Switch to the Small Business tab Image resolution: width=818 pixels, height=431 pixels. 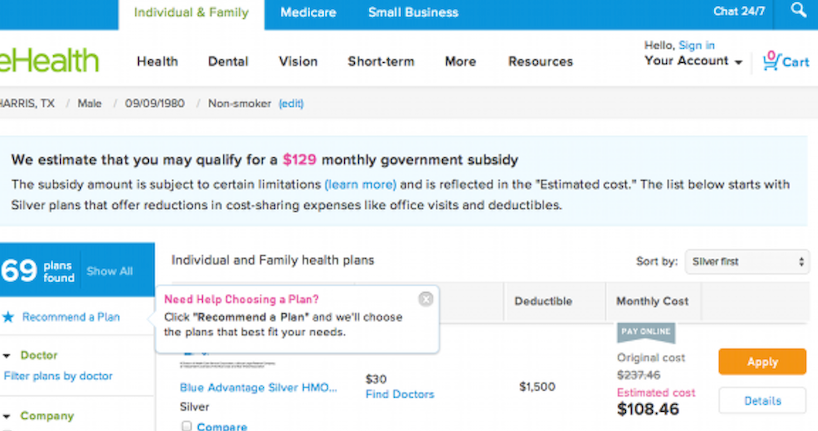coord(413,13)
